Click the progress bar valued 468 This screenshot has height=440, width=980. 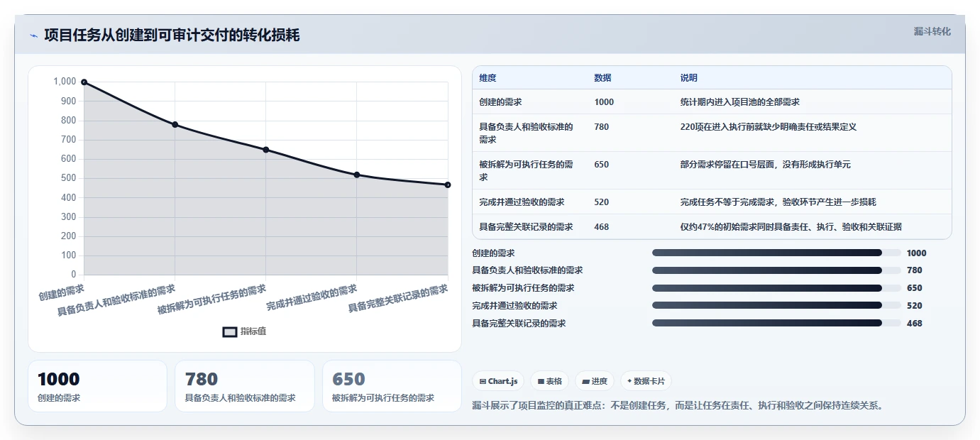776,323
